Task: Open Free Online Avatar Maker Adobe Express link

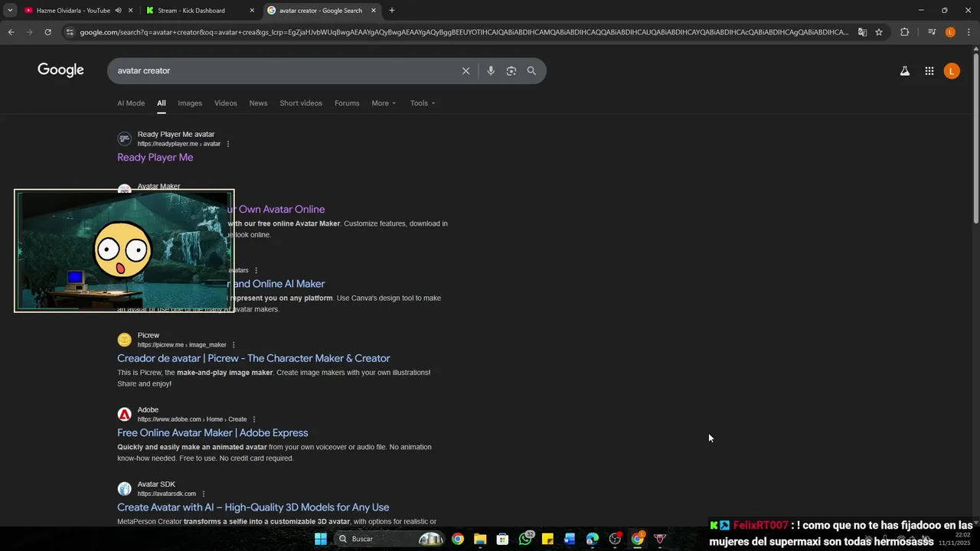Action: coord(213,432)
